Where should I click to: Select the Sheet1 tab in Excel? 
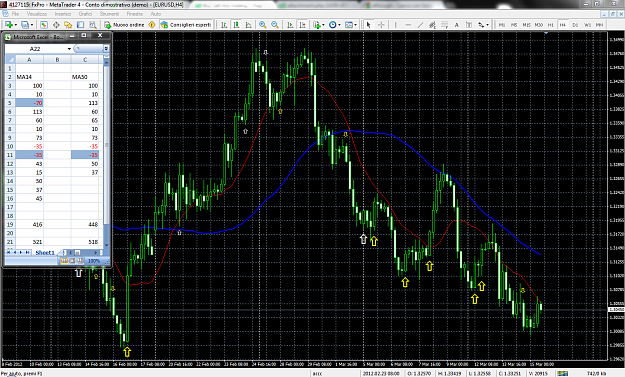(44, 253)
